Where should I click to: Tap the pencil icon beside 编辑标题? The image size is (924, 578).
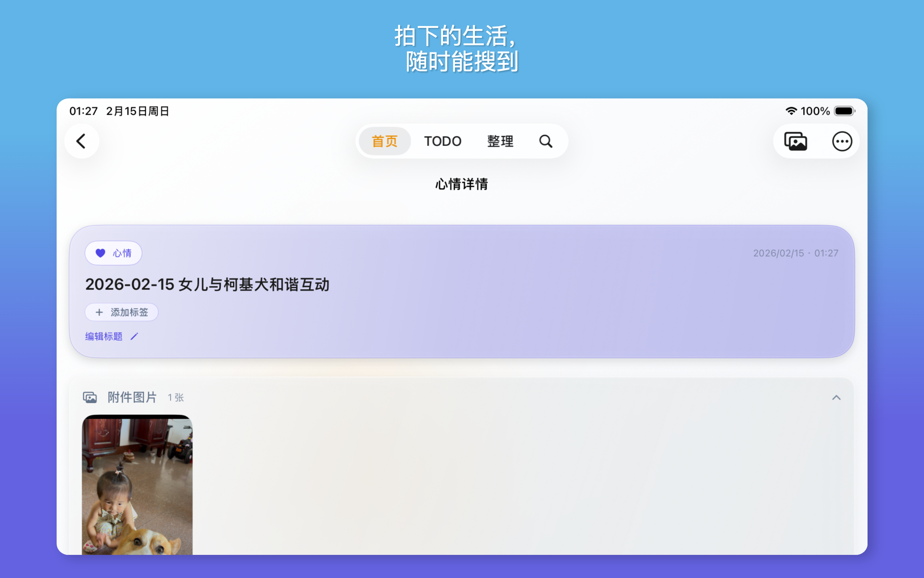[x=134, y=337]
